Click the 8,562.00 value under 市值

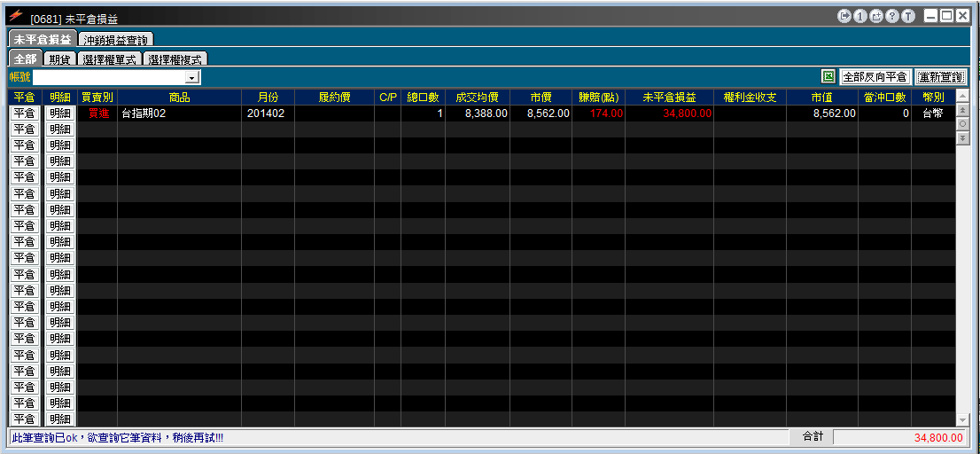click(822, 113)
